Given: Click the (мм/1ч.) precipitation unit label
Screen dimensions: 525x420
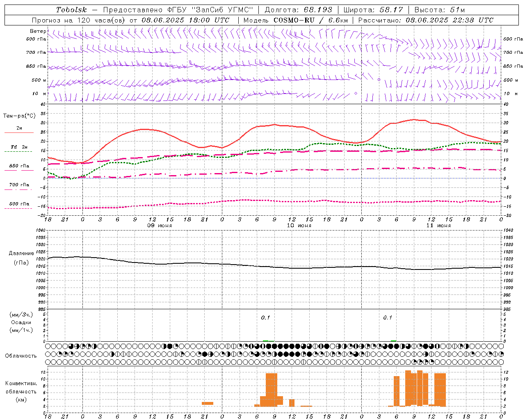Looking at the screenshot, I should 21,330.
